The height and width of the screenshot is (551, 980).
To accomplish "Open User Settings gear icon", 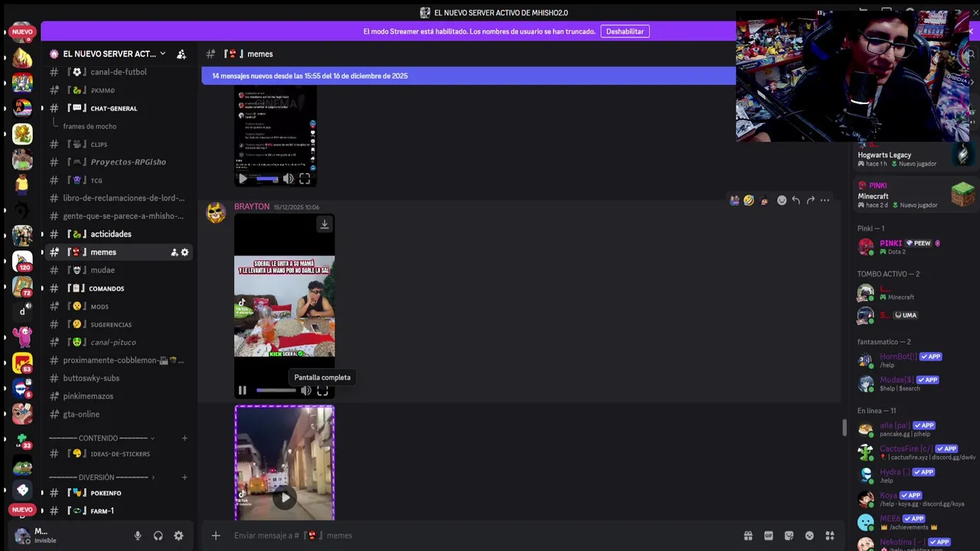I will point(178,536).
